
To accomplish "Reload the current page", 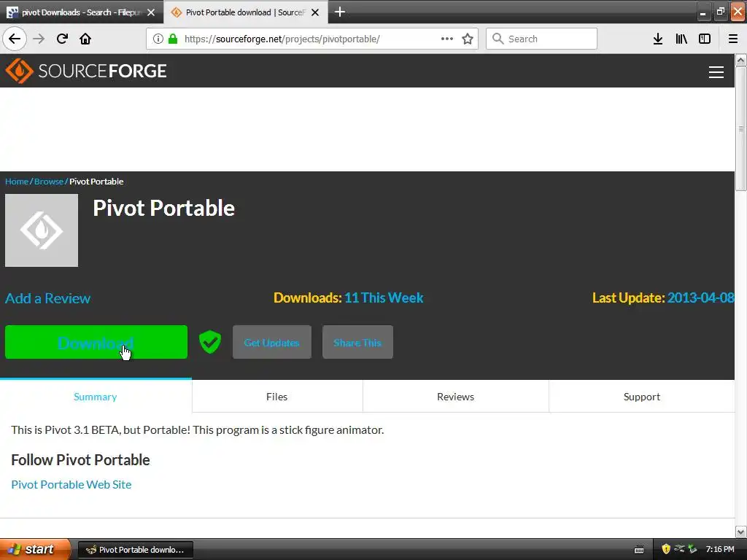I will 62,39.
